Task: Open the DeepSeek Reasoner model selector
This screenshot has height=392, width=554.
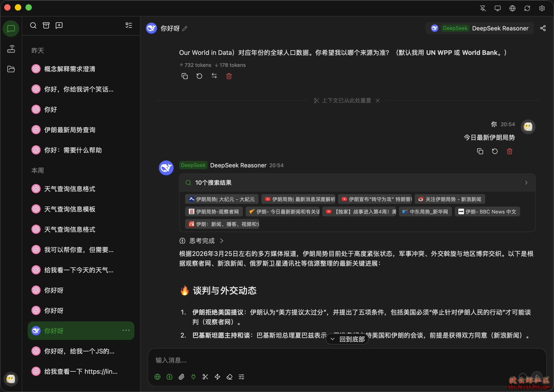Action: [480, 28]
